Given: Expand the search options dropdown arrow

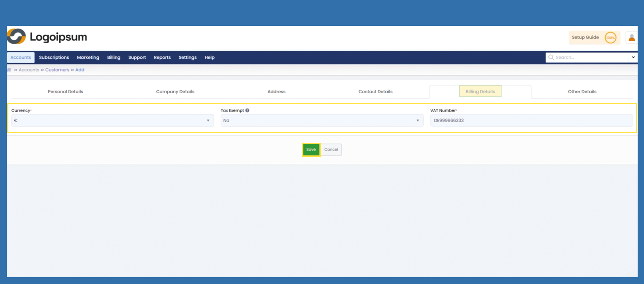Looking at the screenshot, I should [633, 57].
